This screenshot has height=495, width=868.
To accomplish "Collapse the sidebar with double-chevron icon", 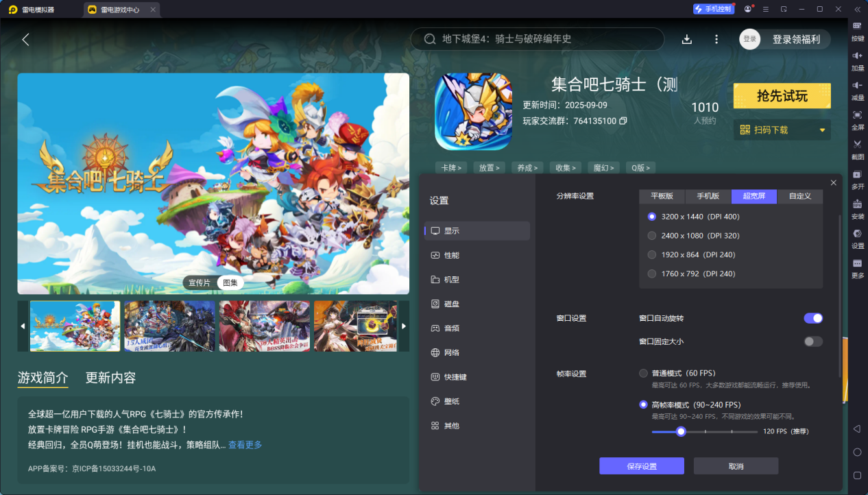I will point(857,9).
